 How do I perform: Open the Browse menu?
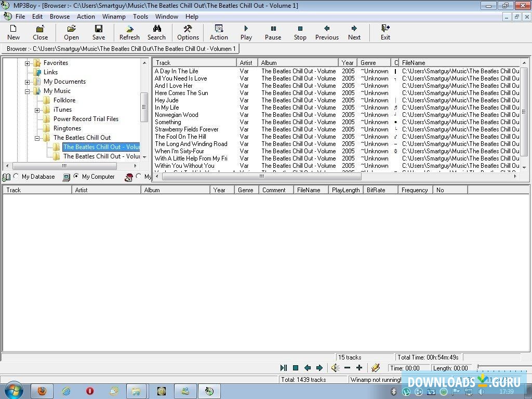[59, 17]
